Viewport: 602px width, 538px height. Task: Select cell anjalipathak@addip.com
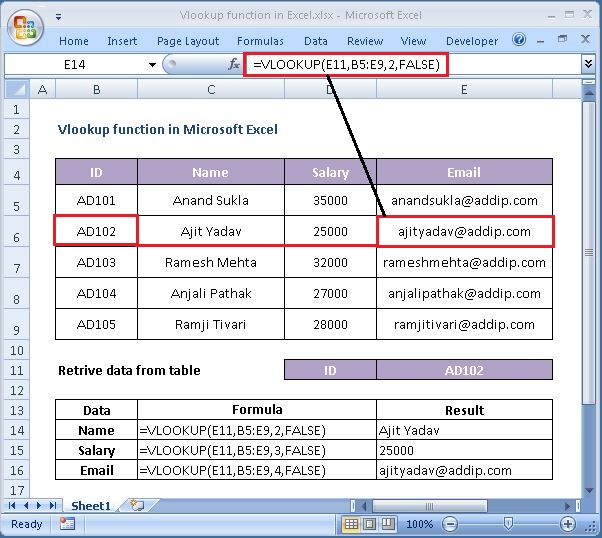point(464,293)
